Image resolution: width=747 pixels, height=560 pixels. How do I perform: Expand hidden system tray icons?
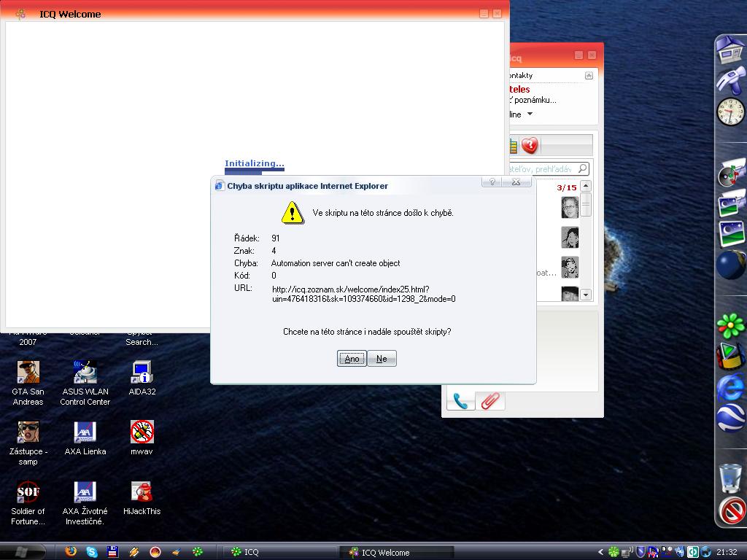(x=600, y=552)
